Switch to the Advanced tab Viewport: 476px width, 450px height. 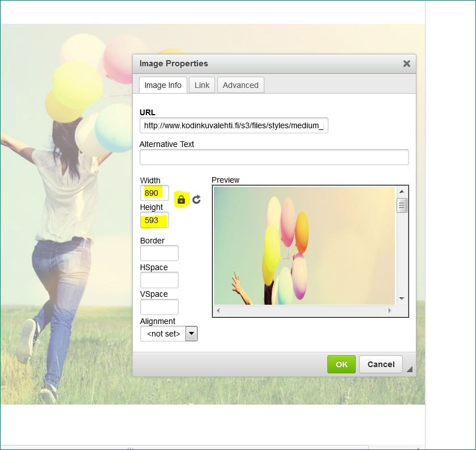tap(241, 85)
